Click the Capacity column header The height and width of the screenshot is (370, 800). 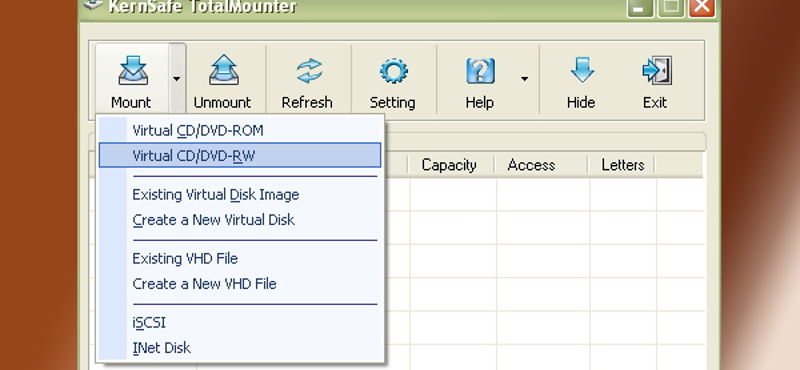click(451, 165)
